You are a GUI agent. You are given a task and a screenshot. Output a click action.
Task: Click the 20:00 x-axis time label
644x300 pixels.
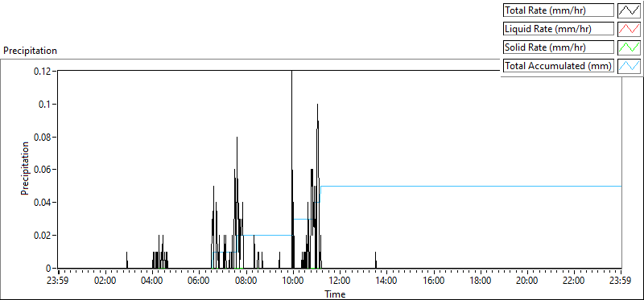pos(527,281)
